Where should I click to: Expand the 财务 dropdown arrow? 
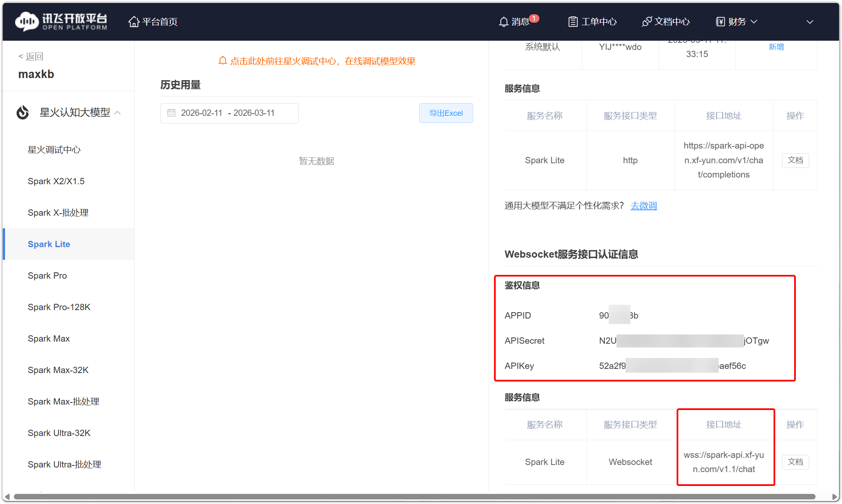[754, 22]
